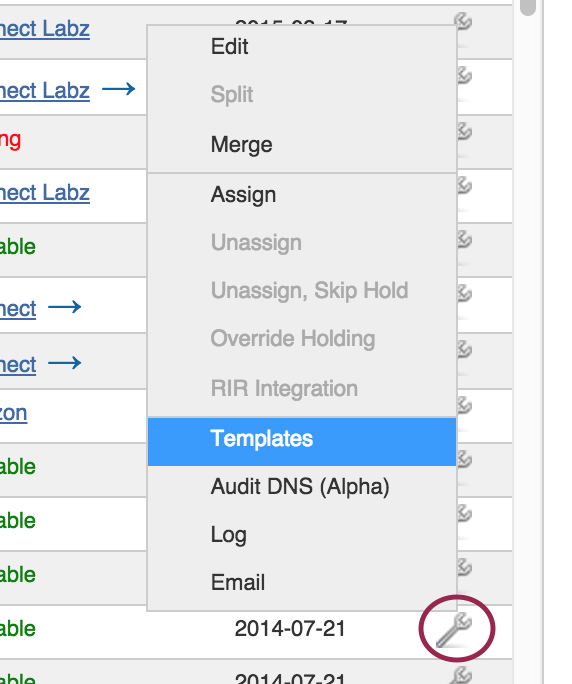
Task: Open the 'zon' resource link
Action: click(x=14, y=413)
